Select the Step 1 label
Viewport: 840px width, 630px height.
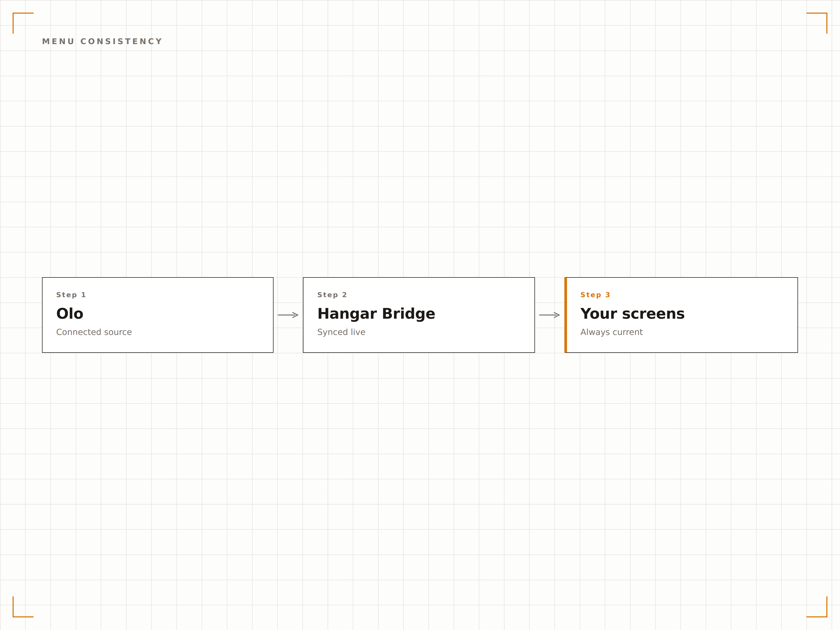[x=71, y=295]
